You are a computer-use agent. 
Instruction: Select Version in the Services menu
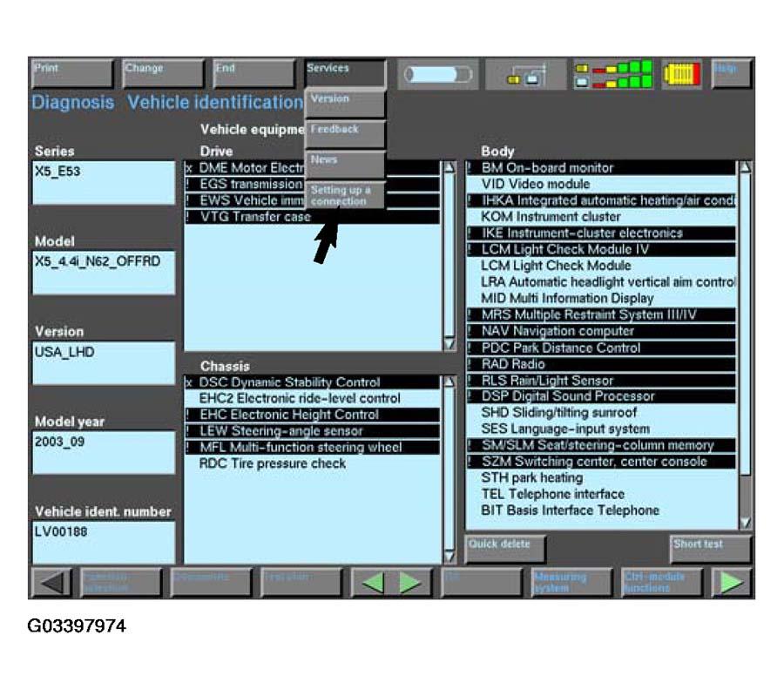coord(345,104)
